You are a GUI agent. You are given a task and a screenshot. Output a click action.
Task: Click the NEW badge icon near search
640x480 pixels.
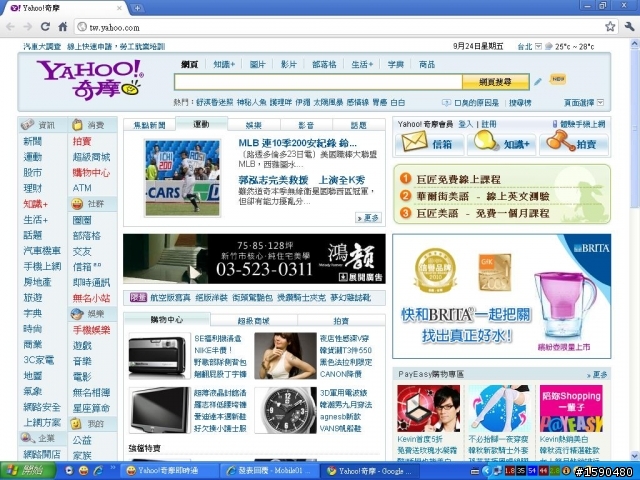[558, 79]
